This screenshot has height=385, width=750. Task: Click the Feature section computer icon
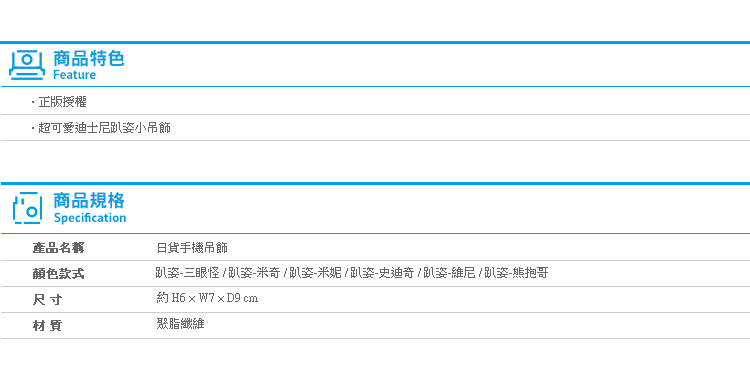tap(27, 65)
